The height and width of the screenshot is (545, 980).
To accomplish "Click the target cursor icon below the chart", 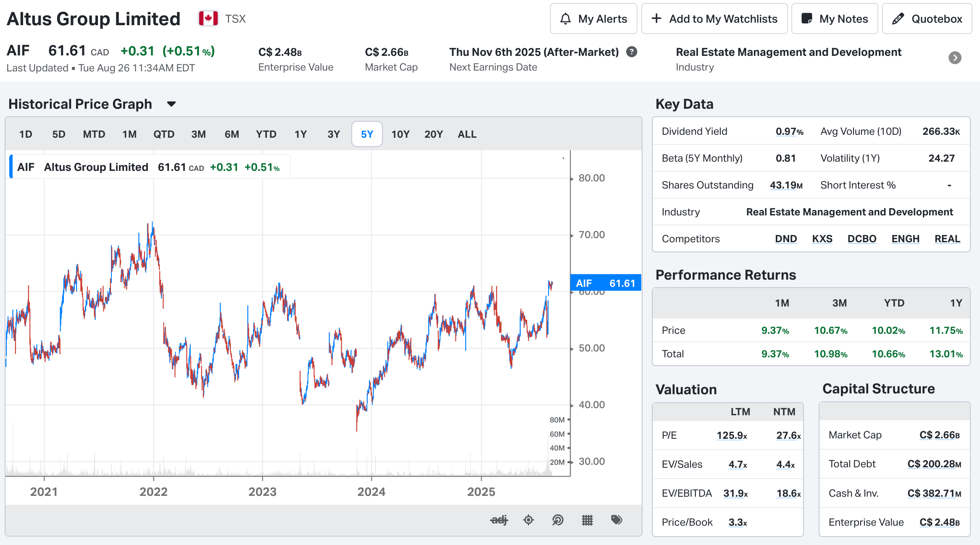I will tap(558, 520).
